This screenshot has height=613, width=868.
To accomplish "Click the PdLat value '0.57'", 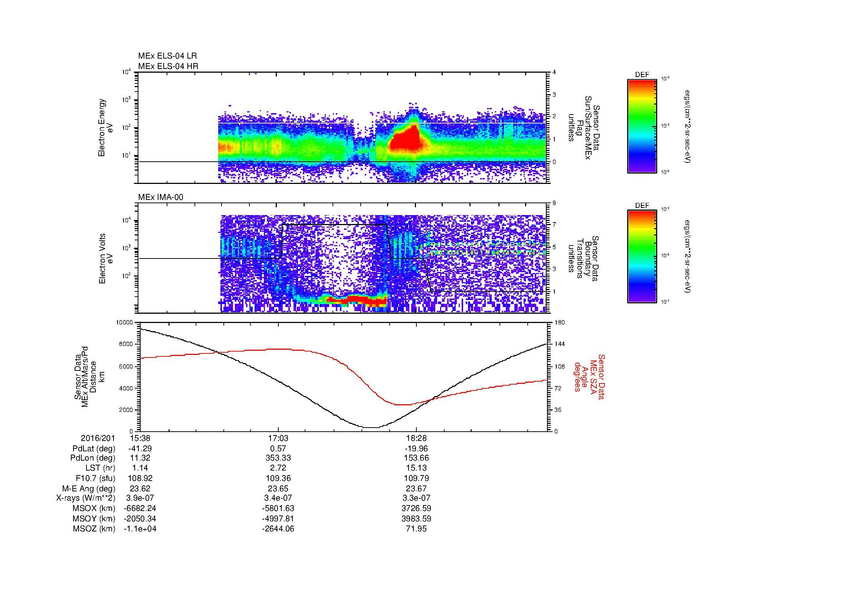I will [x=278, y=449].
